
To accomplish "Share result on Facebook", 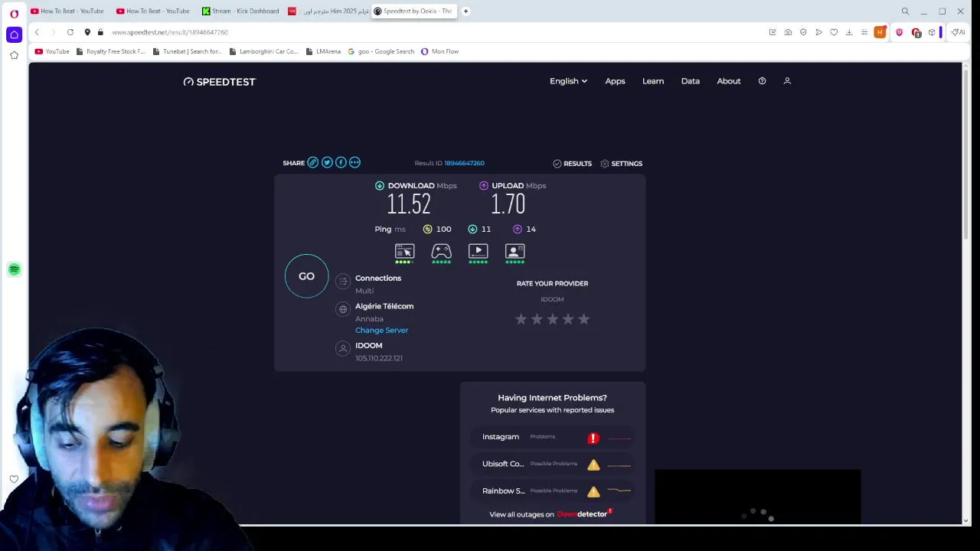I will 341,162.
